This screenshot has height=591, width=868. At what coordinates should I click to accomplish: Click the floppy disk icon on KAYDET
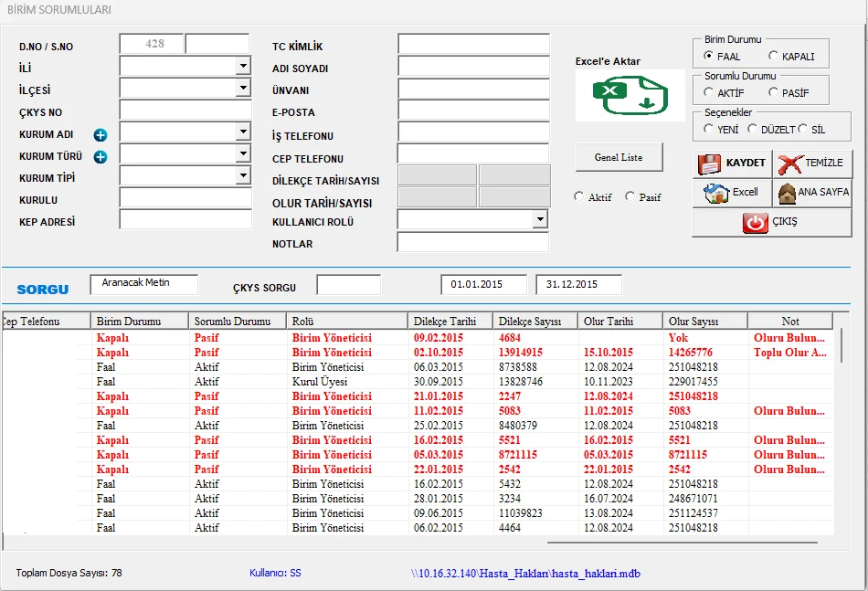(x=709, y=164)
